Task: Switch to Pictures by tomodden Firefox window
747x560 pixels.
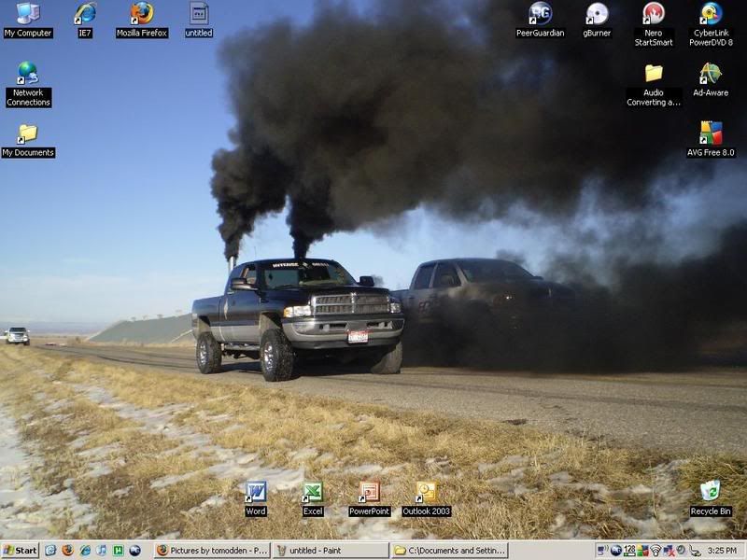Action: pyautogui.click(x=212, y=551)
